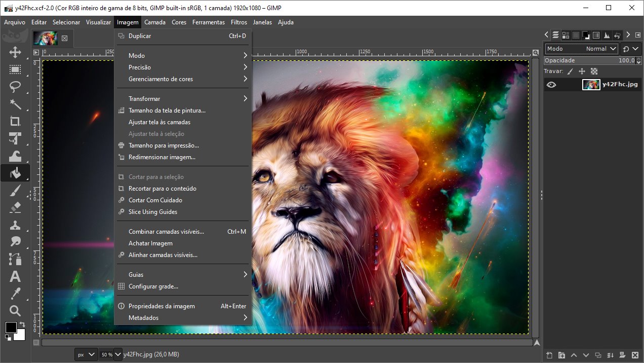Select the Move tool in toolbox
The image size is (644, 363).
coord(15,52)
